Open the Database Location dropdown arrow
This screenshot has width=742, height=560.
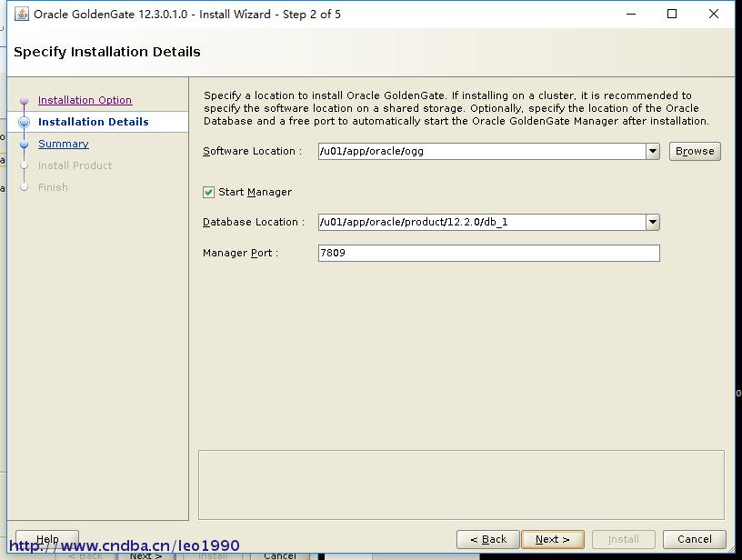[x=653, y=222]
